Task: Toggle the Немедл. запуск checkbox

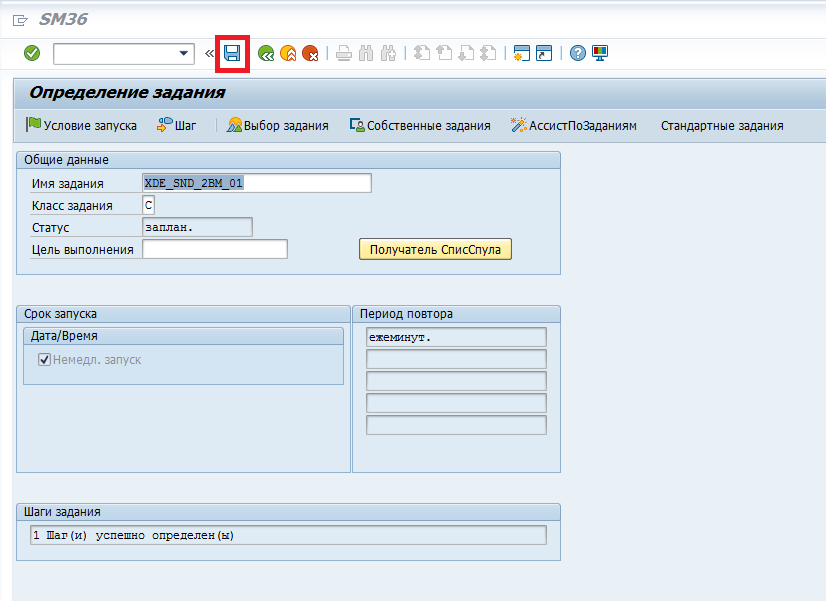Action: [x=44, y=360]
